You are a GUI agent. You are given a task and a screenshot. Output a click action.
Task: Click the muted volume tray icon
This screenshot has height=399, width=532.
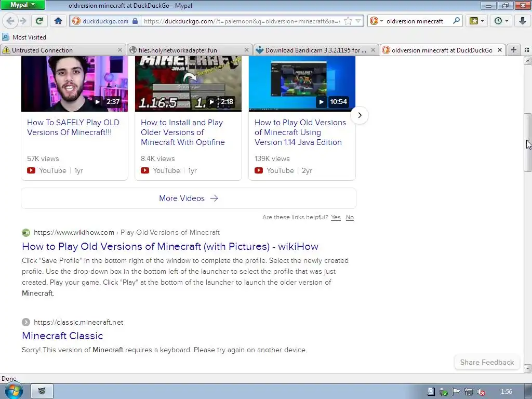[x=481, y=392]
